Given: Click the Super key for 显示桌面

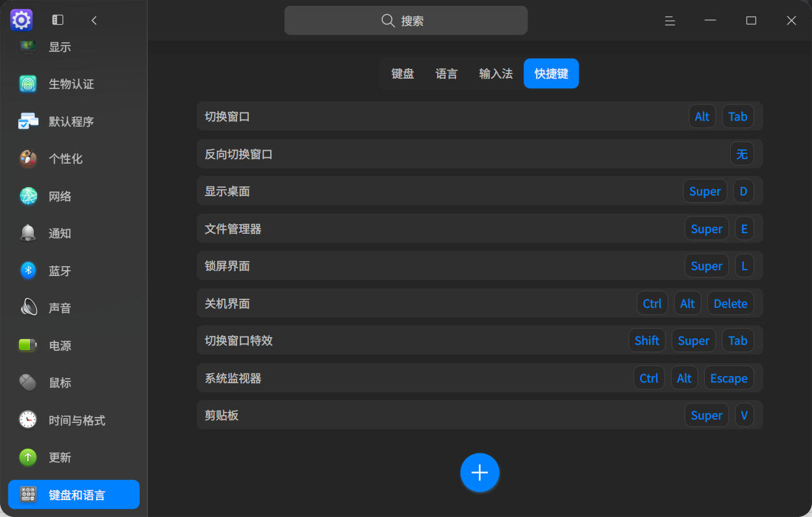Looking at the screenshot, I should tap(705, 192).
